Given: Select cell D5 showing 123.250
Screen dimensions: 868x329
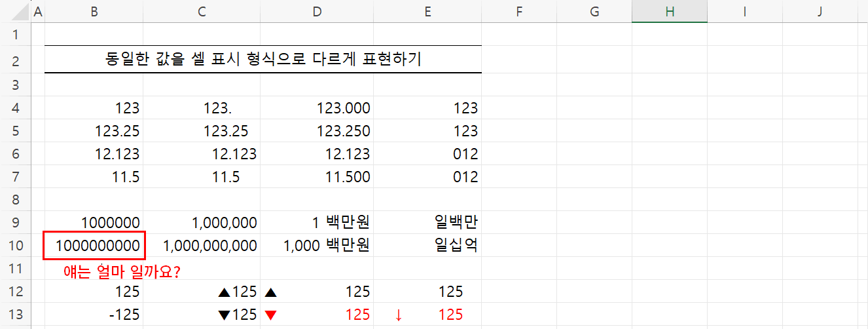Looking at the screenshot, I should [317, 131].
